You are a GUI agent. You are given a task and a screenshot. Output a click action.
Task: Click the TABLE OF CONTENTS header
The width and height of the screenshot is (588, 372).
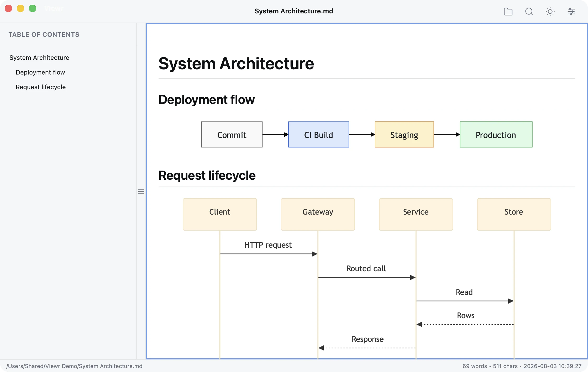(44, 35)
